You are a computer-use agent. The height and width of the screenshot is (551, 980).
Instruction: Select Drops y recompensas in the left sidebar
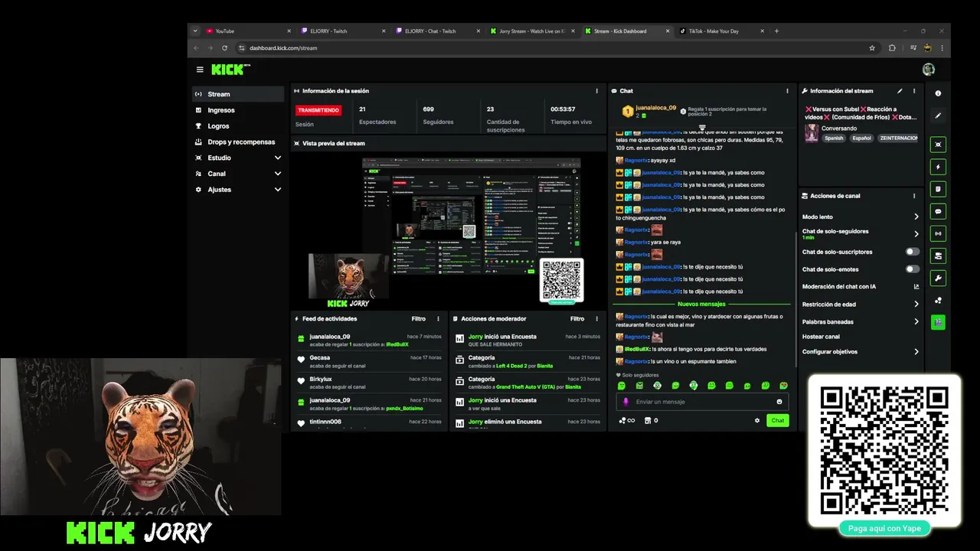pyautogui.click(x=238, y=142)
